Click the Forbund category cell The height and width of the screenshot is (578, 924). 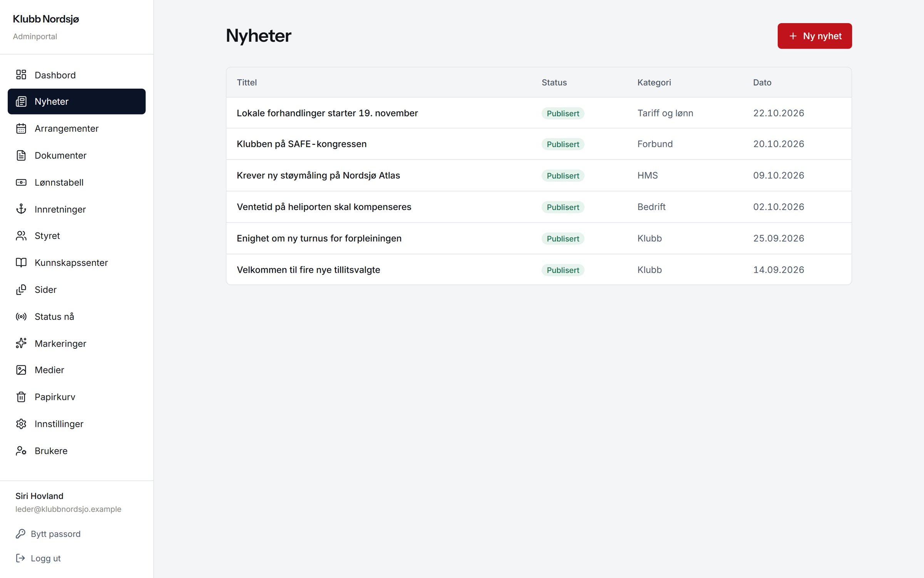[655, 144]
